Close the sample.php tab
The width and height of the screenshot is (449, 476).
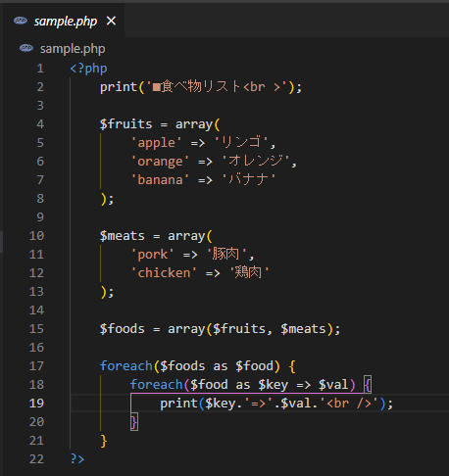coord(112,21)
